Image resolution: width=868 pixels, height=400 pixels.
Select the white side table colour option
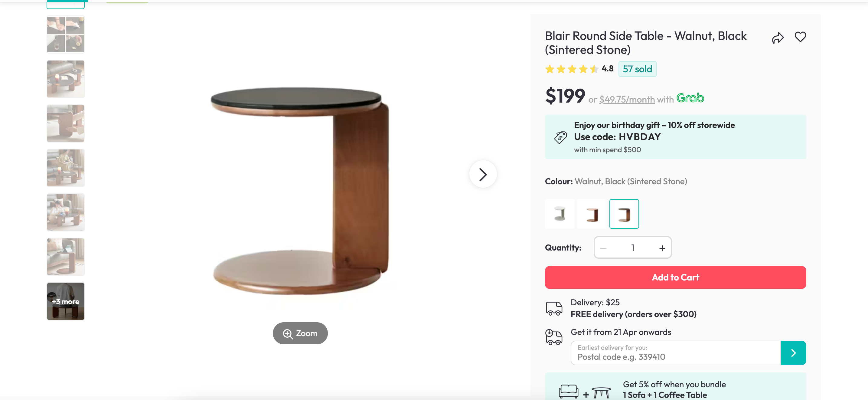pyautogui.click(x=559, y=213)
